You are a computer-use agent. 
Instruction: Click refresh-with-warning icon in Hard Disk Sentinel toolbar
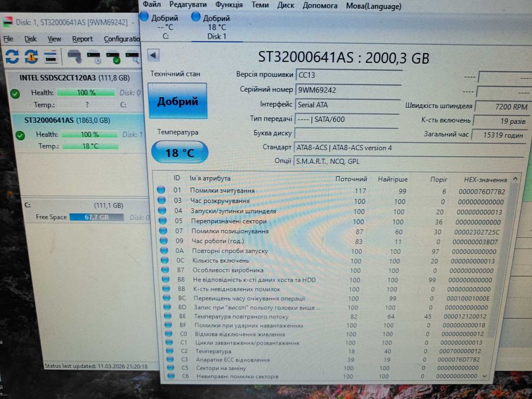point(31,56)
